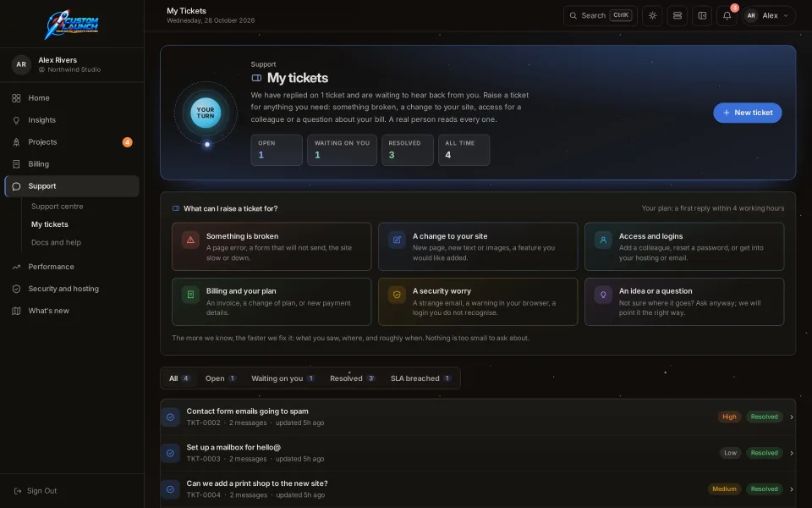Choose the An idea or a question card
812x508 pixels.
tap(684, 301)
